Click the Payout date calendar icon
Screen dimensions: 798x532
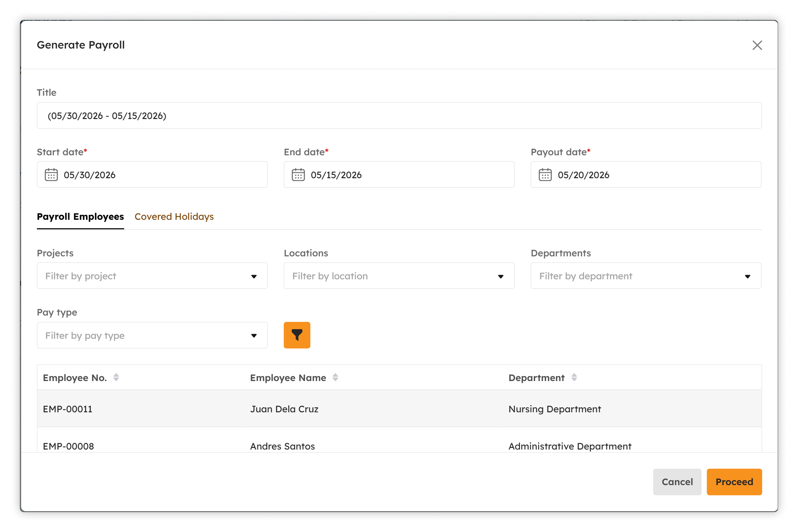click(545, 175)
